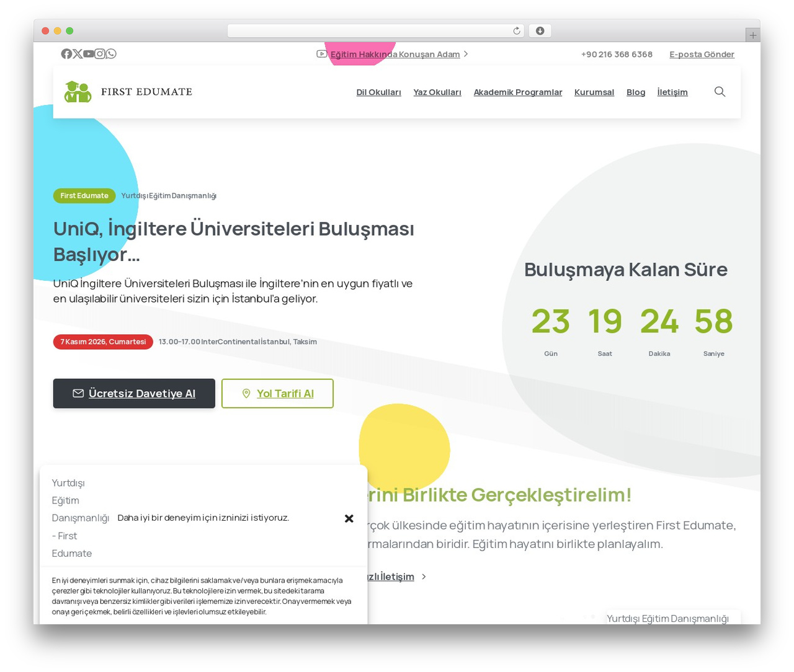
Task: Open the YouTube social icon
Action: [x=89, y=54]
